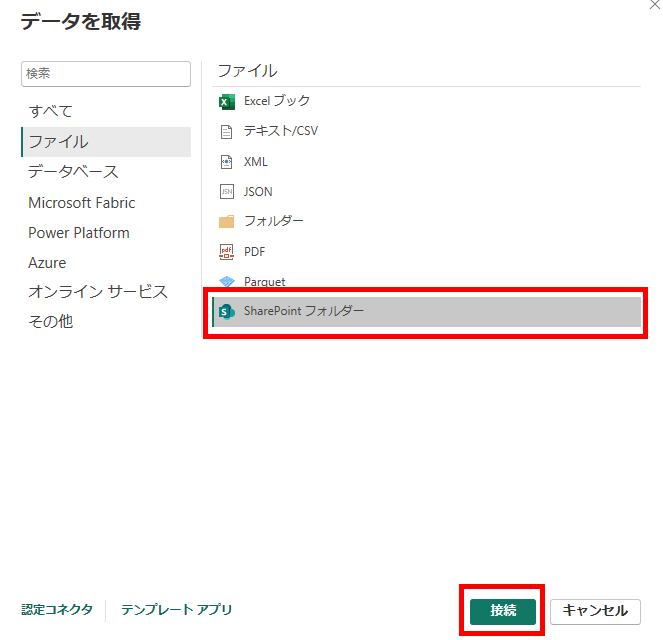Choose the XML text label
This screenshot has width=663, height=640.
[x=255, y=162]
